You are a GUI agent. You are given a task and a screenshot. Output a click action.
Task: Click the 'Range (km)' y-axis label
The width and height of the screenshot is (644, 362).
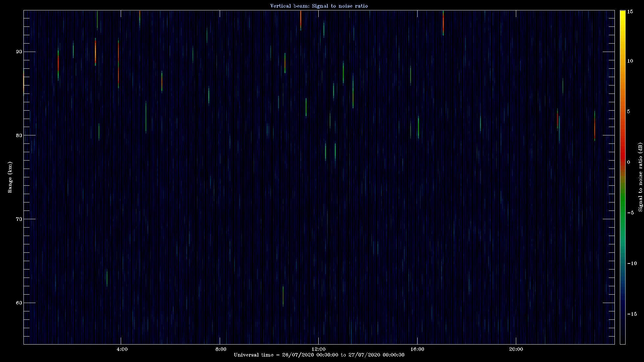tap(10, 177)
